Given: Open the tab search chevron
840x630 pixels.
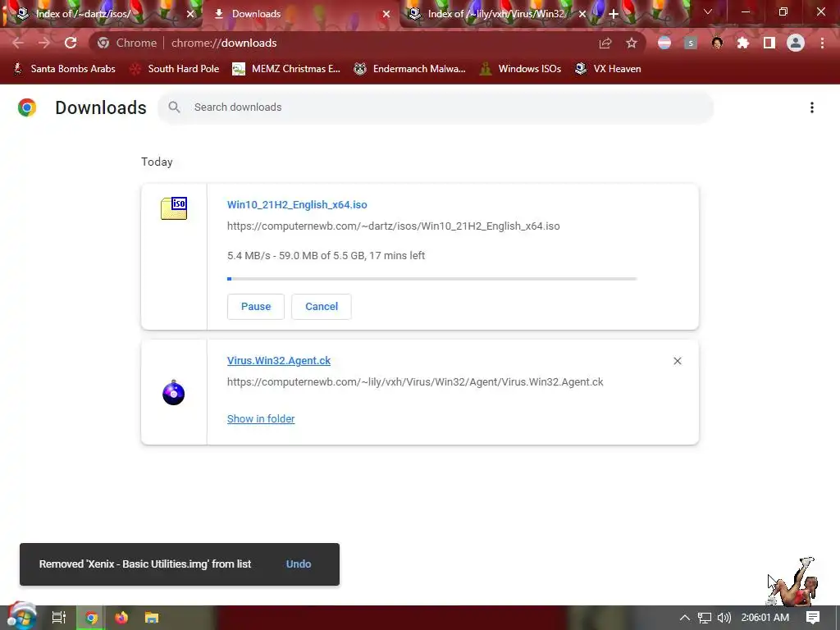Looking at the screenshot, I should 708,11.
